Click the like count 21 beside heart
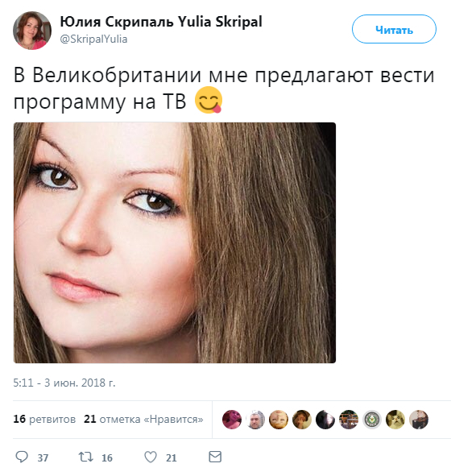 (172, 457)
